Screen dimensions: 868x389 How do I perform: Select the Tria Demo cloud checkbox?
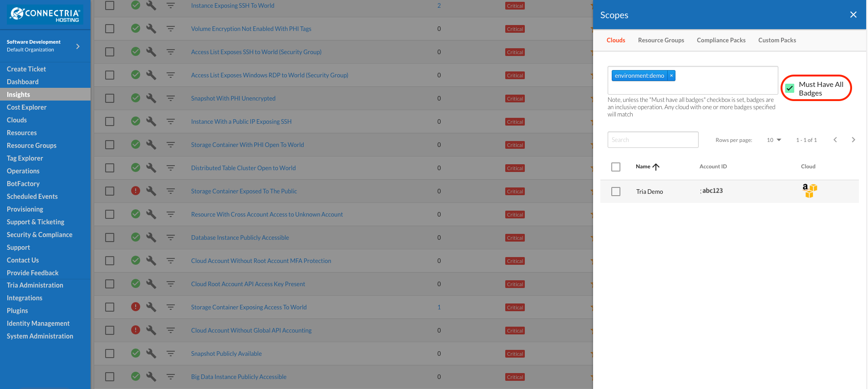coord(616,192)
